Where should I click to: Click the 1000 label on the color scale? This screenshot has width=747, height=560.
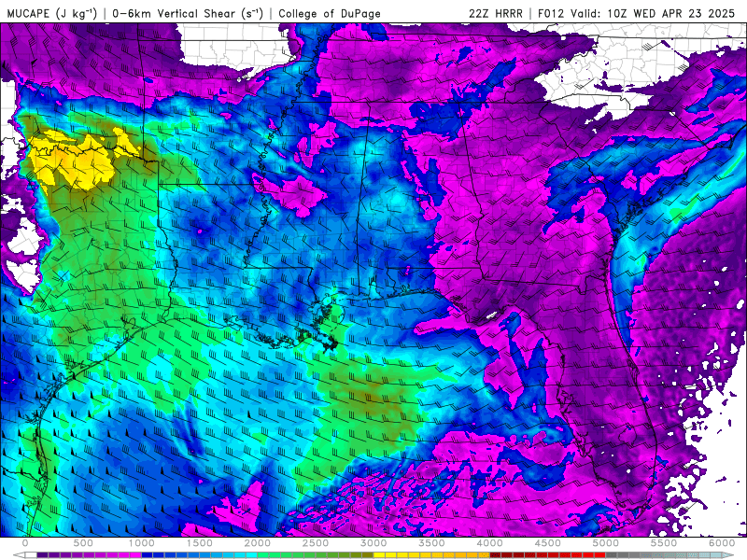[x=142, y=543]
